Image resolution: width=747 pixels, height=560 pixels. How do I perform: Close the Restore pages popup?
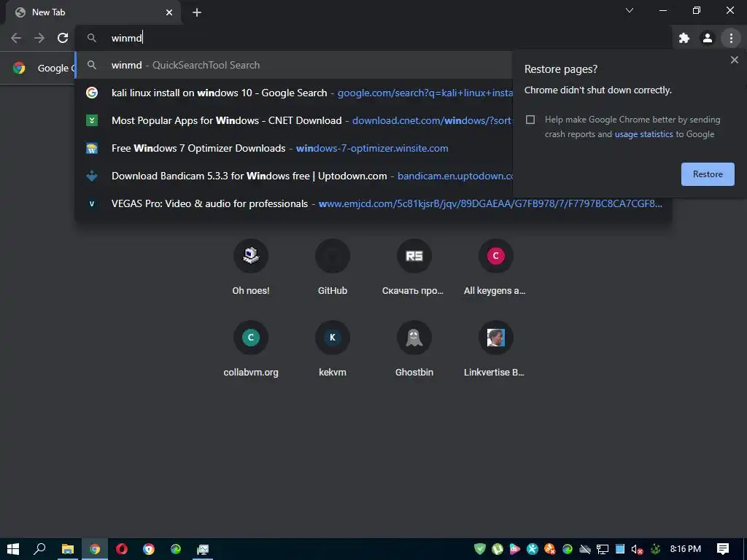click(x=734, y=60)
